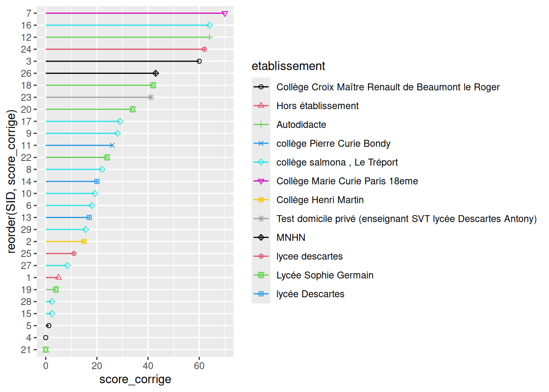Click the x-axis tick label 40
549x392 pixels.
tap(148, 366)
